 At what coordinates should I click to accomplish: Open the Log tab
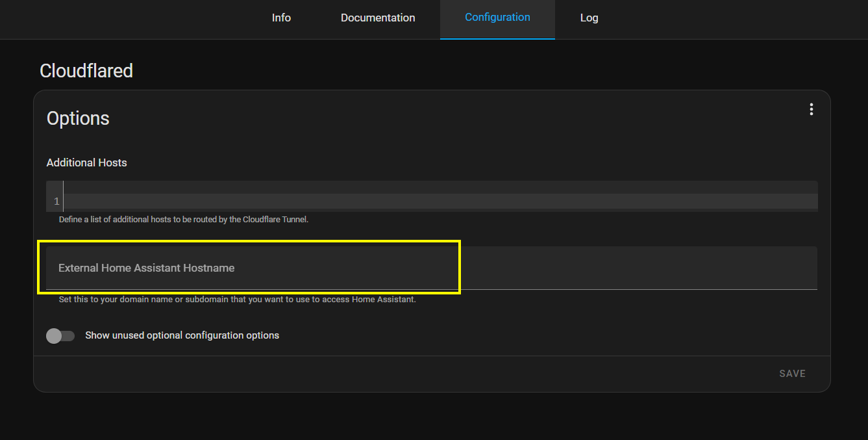(x=589, y=18)
